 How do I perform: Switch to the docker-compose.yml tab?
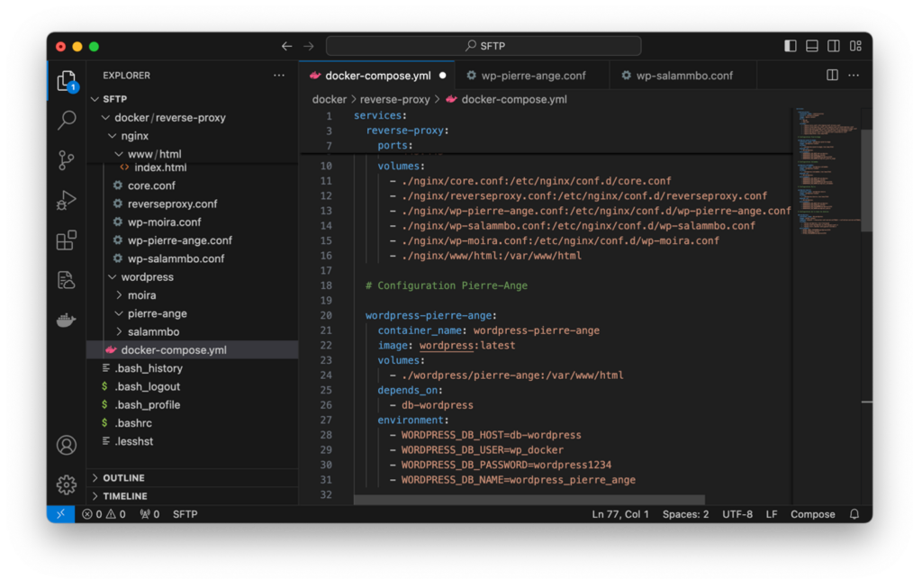(x=377, y=76)
